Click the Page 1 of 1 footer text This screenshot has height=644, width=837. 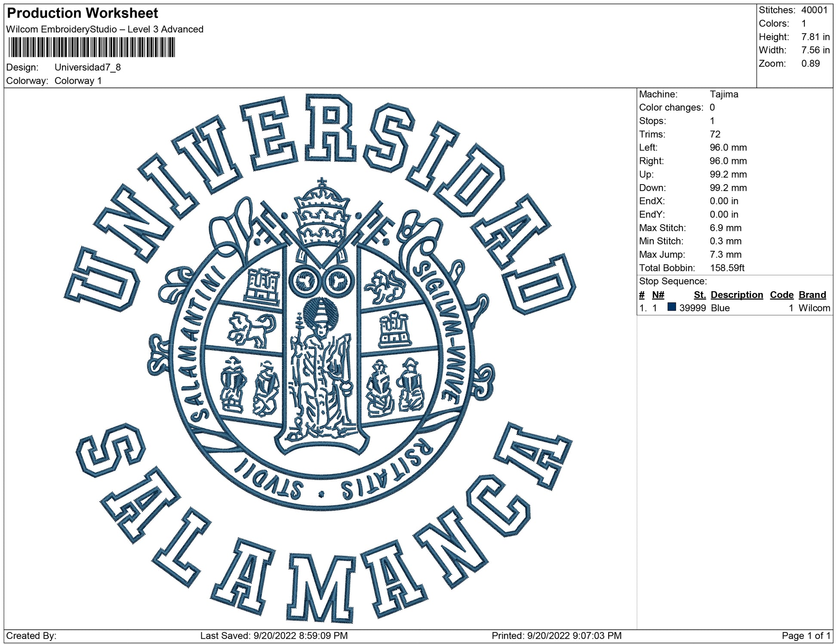[x=806, y=635]
